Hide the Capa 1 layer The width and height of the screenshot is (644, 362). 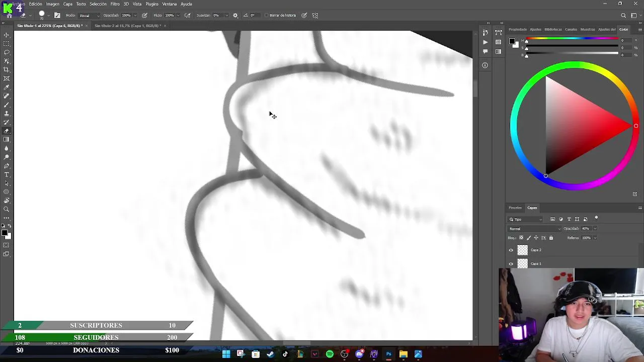[x=511, y=264]
